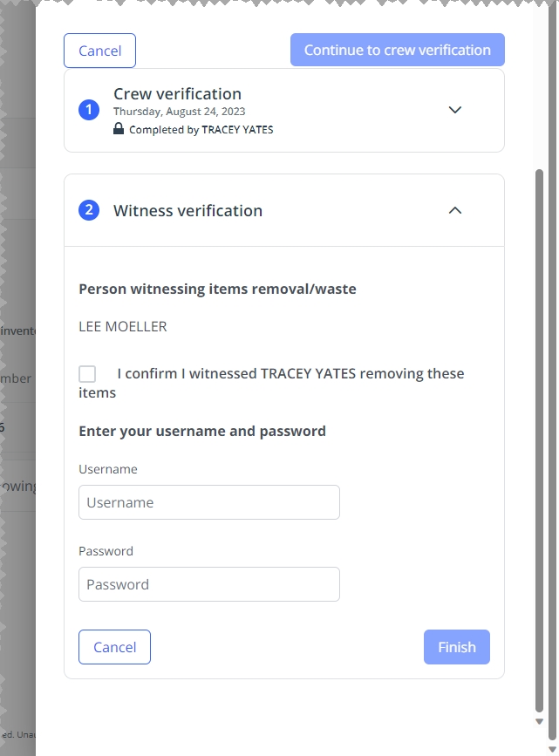Tick the witness confirmation checkbox
The image size is (559, 756).
tap(87, 374)
